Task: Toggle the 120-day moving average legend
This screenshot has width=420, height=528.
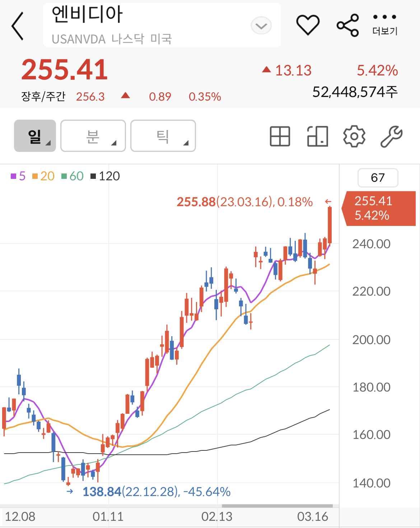Action: pos(105,176)
